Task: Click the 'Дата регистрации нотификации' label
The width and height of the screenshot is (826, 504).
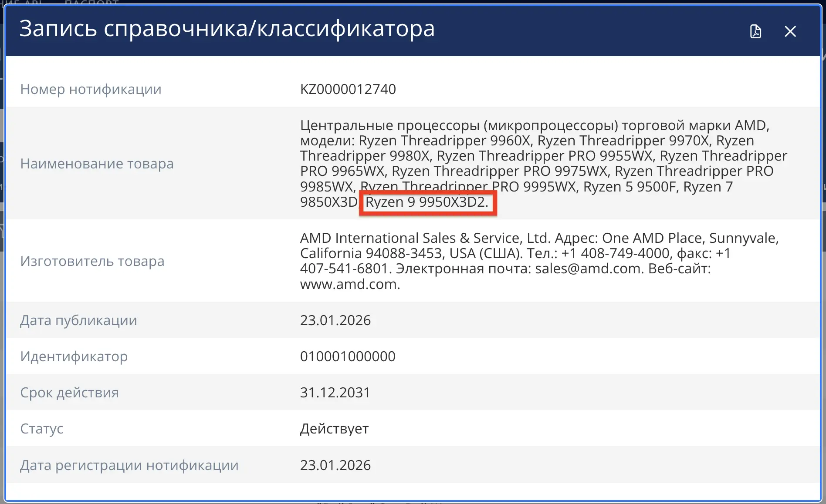Action: [x=129, y=465]
